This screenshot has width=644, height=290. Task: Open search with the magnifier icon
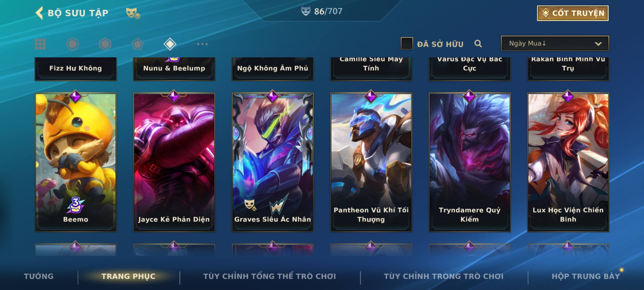478,44
